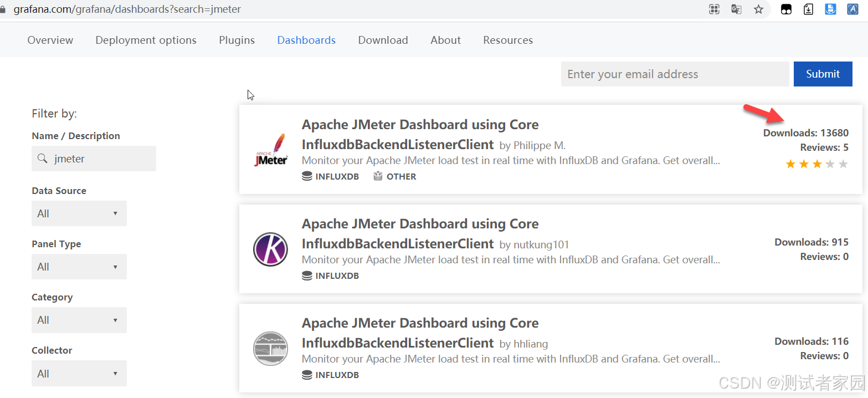Click the QR code grid icon in address bar

(715, 9)
